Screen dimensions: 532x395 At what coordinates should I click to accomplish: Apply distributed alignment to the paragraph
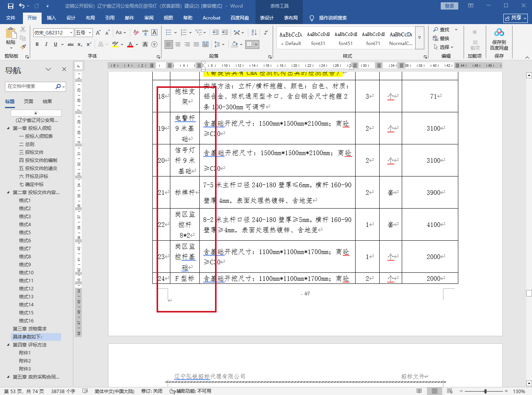click(205, 45)
